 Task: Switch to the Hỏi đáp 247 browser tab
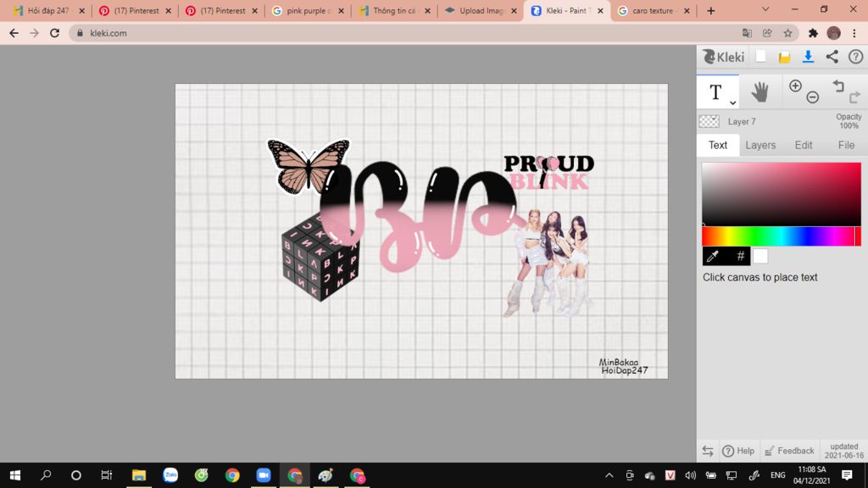click(48, 10)
